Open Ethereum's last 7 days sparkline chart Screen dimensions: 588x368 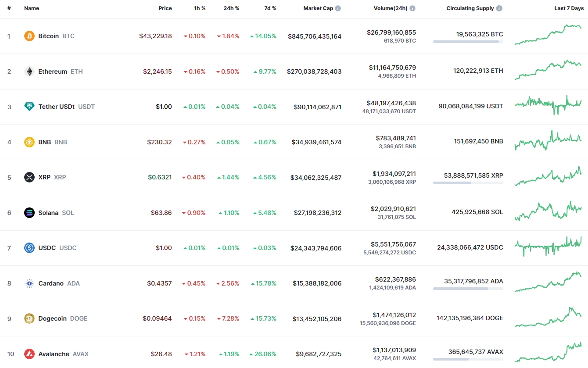548,70
